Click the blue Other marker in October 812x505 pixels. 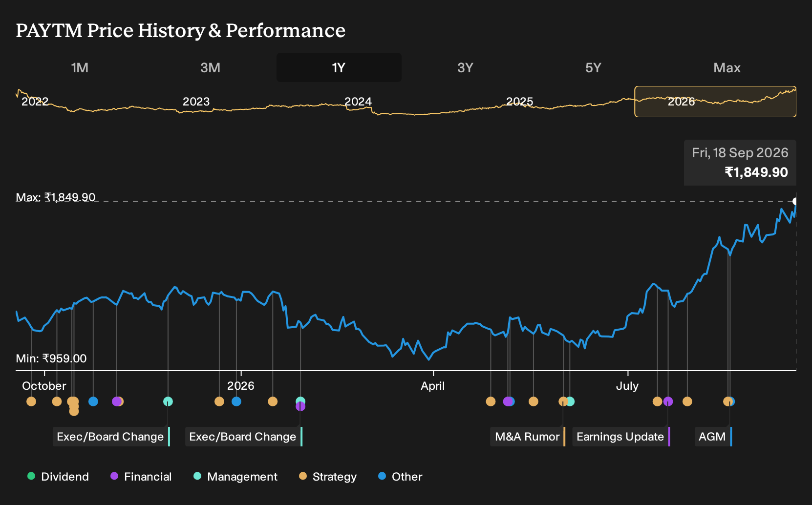93,401
